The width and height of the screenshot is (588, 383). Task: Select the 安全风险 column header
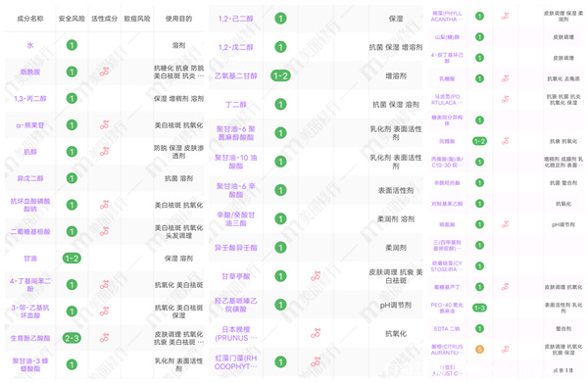click(72, 19)
